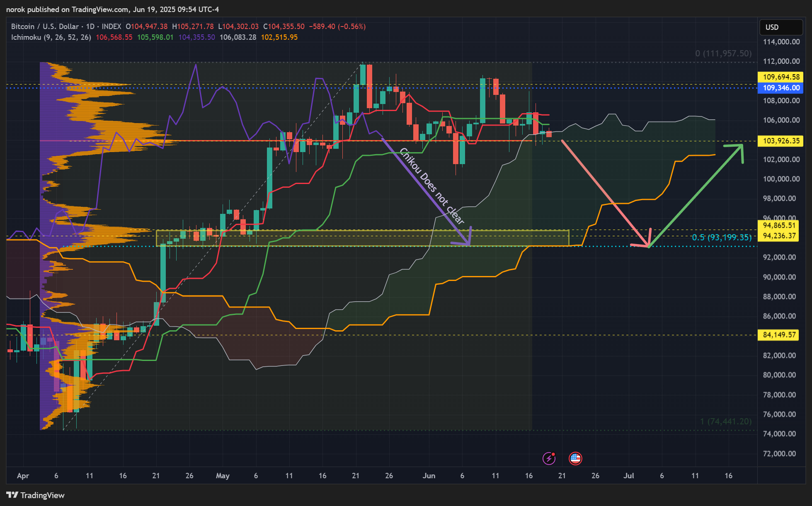Select the 109,346.00 blue price label
Image resolution: width=812 pixels, height=506 pixels.
[780, 88]
